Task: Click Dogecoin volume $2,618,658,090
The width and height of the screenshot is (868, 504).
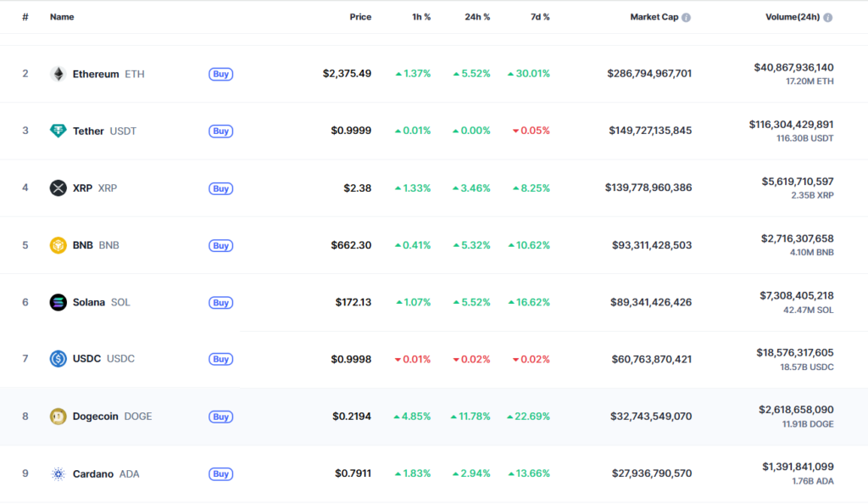Action: point(796,410)
